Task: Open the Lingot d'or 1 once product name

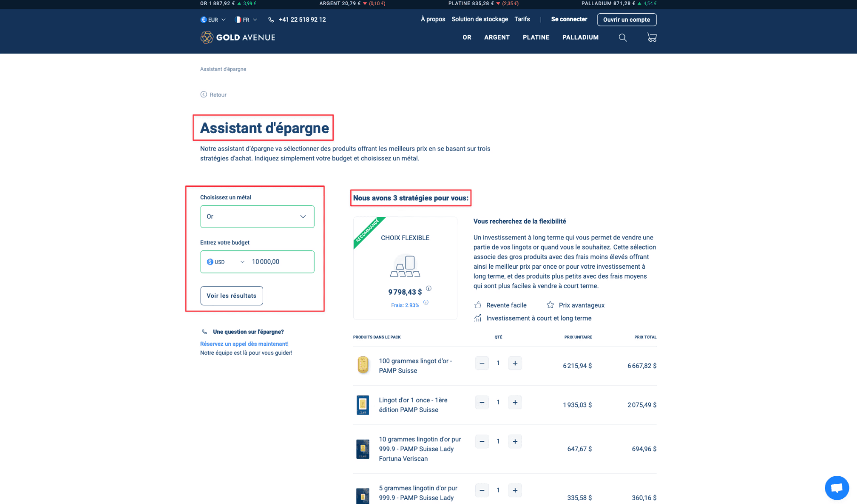Action: [x=413, y=405]
